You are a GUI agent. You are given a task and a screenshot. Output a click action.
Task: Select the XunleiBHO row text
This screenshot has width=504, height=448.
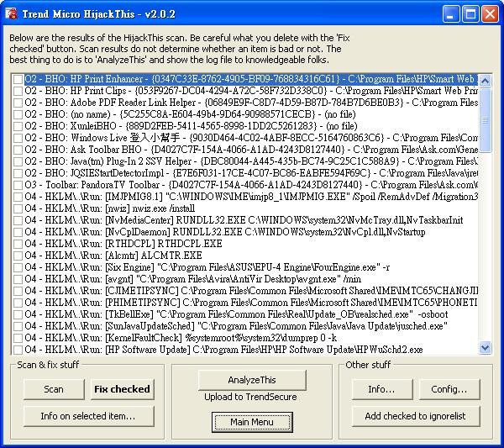191,126
